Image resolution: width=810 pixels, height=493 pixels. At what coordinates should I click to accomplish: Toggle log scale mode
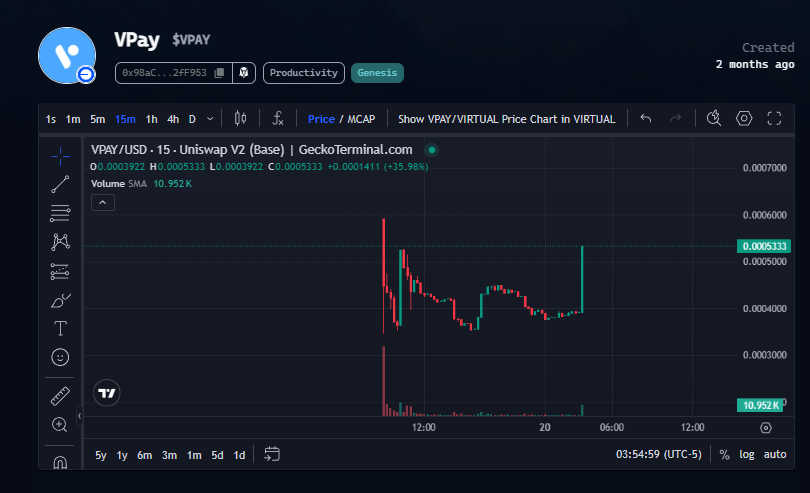[746, 454]
